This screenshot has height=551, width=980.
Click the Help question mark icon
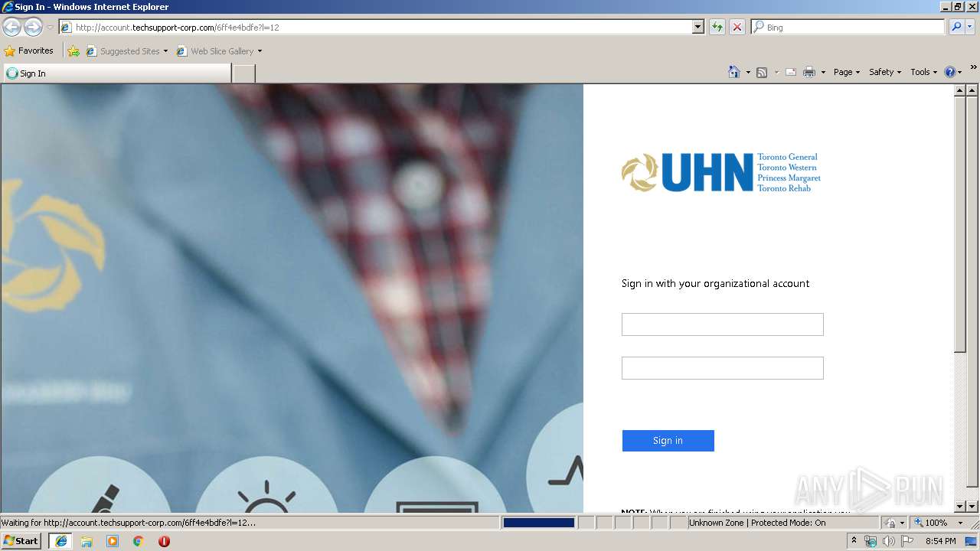pyautogui.click(x=950, y=72)
